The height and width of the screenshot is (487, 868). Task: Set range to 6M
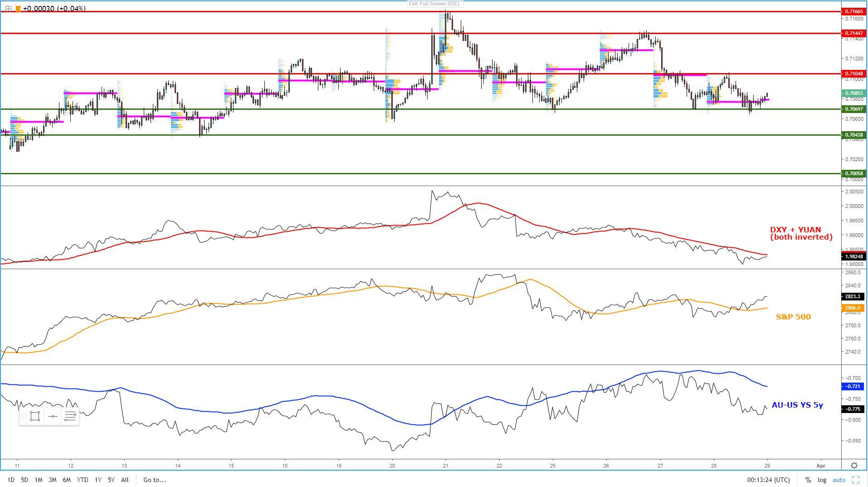(x=67, y=480)
